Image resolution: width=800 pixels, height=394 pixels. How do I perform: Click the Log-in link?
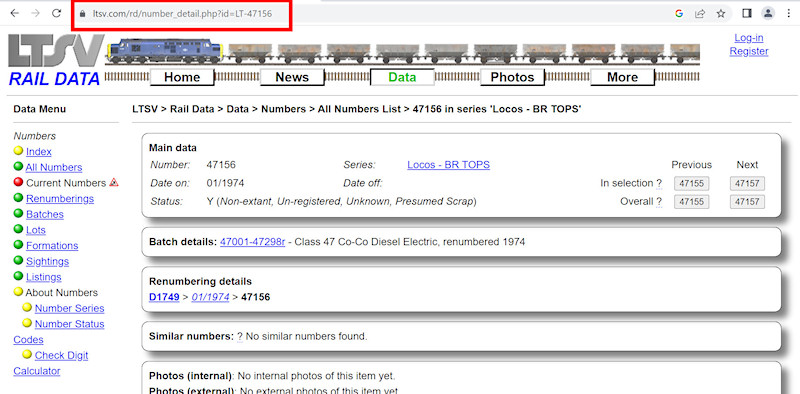(748, 38)
